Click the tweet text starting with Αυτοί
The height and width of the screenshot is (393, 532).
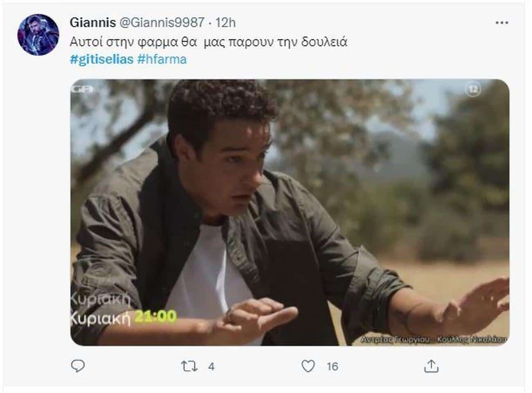(x=208, y=42)
